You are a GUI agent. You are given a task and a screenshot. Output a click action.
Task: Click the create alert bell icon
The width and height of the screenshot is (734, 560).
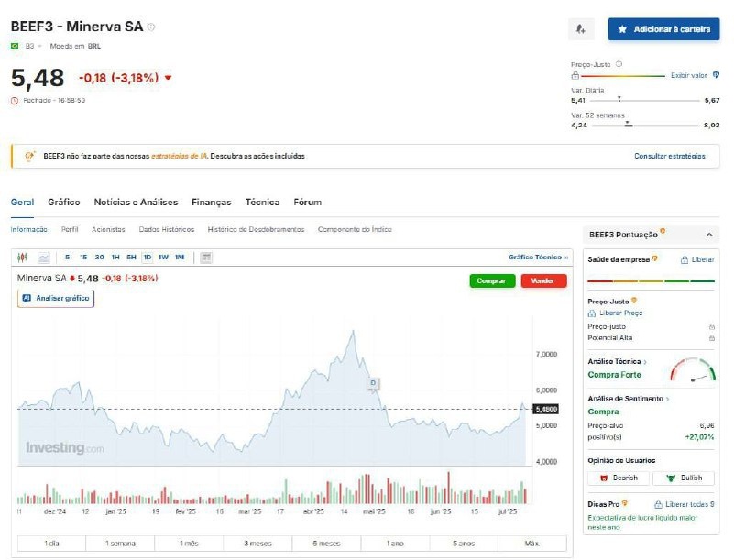click(580, 29)
